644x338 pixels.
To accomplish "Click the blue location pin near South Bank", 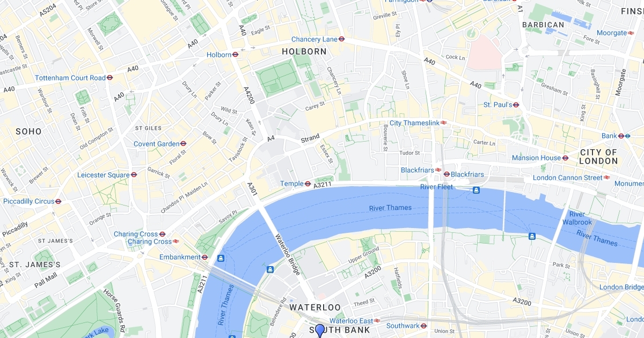I will click(320, 330).
